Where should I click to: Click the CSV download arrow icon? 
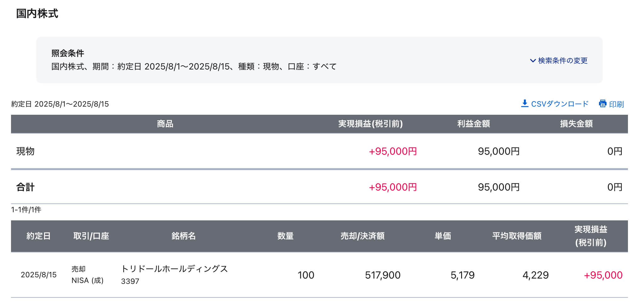(x=524, y=104)
